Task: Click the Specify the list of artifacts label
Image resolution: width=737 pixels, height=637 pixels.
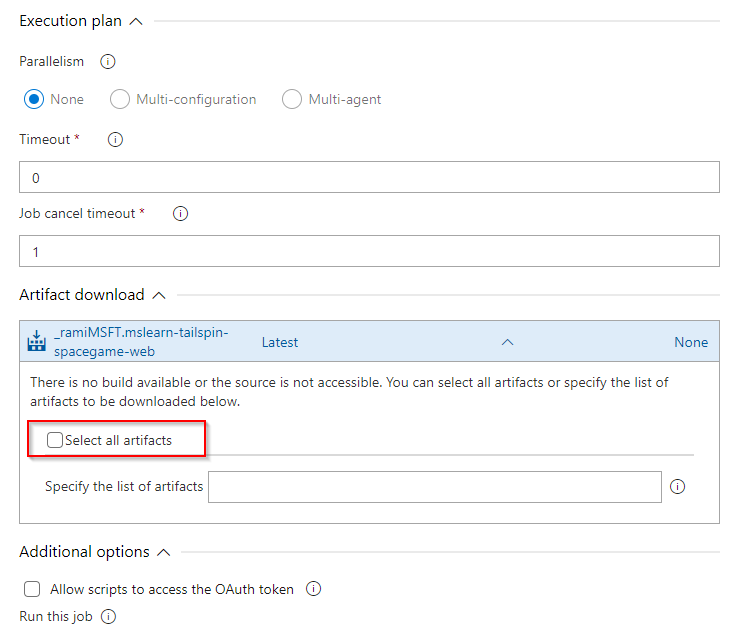Action: (124, 486)
